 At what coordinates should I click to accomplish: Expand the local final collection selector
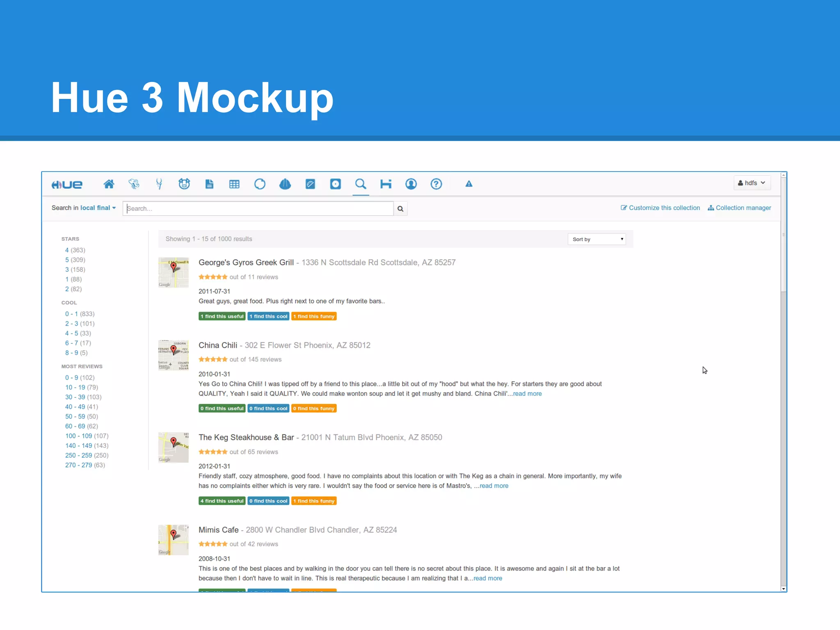pos(98,208)
